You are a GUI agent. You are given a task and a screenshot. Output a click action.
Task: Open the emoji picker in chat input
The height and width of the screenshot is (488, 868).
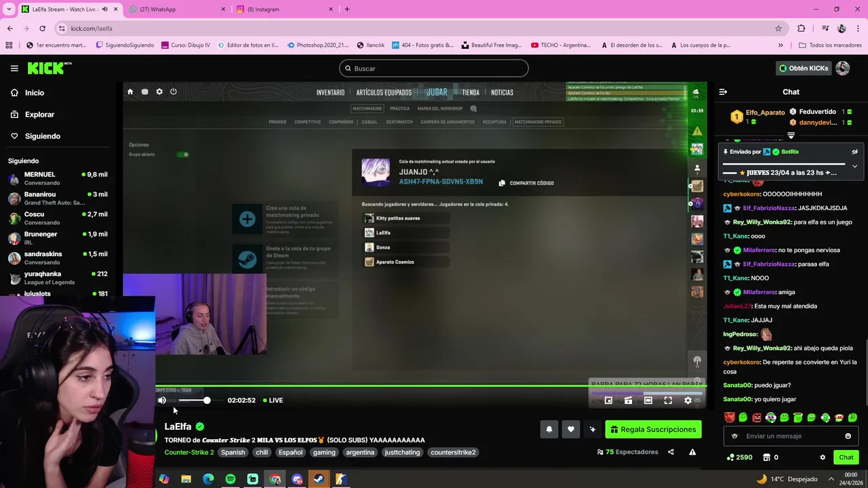pyautogui.click(x=848, y=436)
